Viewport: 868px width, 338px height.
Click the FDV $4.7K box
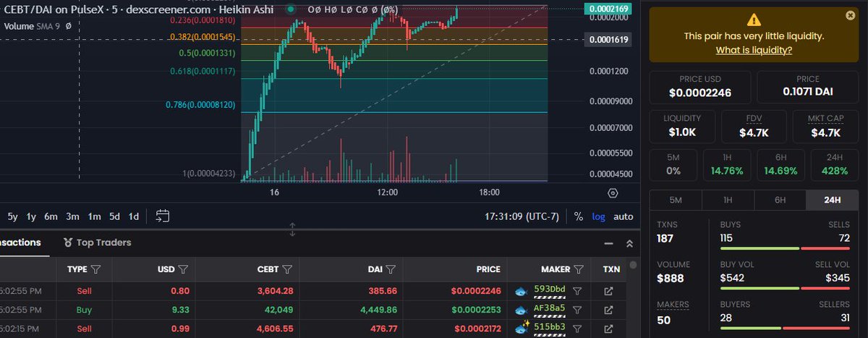click(754, 126)
